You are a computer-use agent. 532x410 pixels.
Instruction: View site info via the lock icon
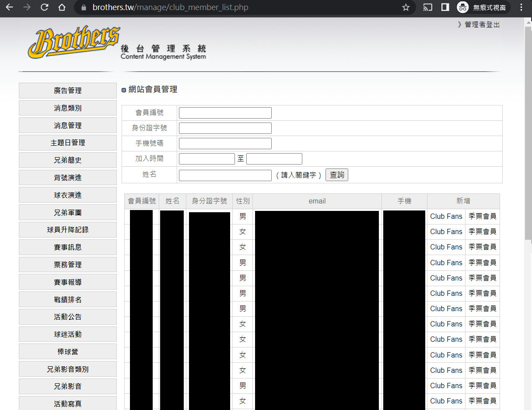point(83,7)
